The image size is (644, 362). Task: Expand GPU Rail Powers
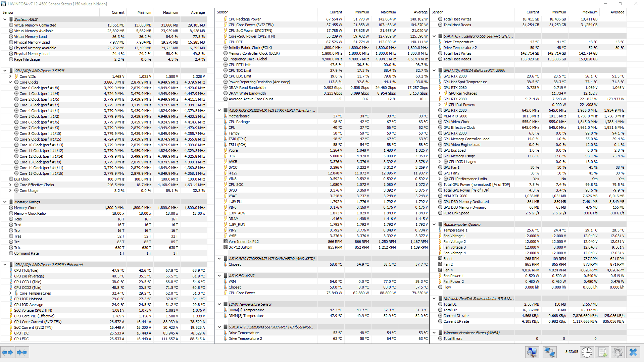tap(440, 105)
